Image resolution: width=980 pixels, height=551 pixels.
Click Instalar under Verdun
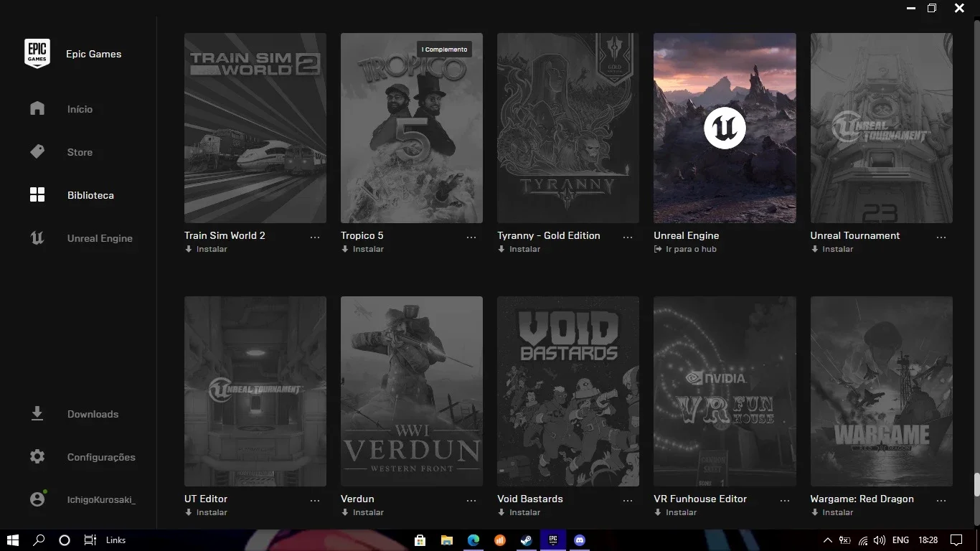(362, 512)
